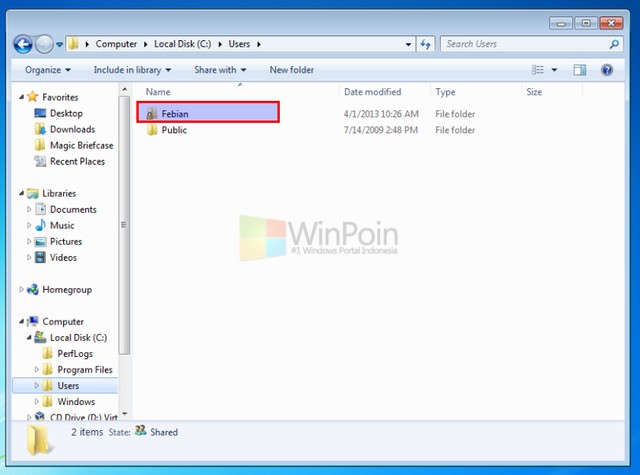Click the date 4/1/2013 10:26 AM
Image resolution: width=640 pixels, height=475 pixels.
[381, 114]
